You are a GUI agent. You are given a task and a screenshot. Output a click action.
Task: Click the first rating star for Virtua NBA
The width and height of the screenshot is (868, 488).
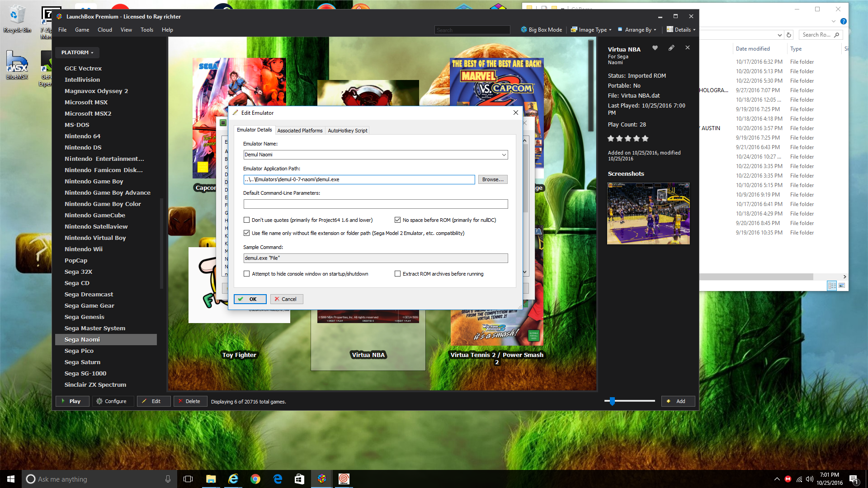pyautogui.click(x=611, y=138)
